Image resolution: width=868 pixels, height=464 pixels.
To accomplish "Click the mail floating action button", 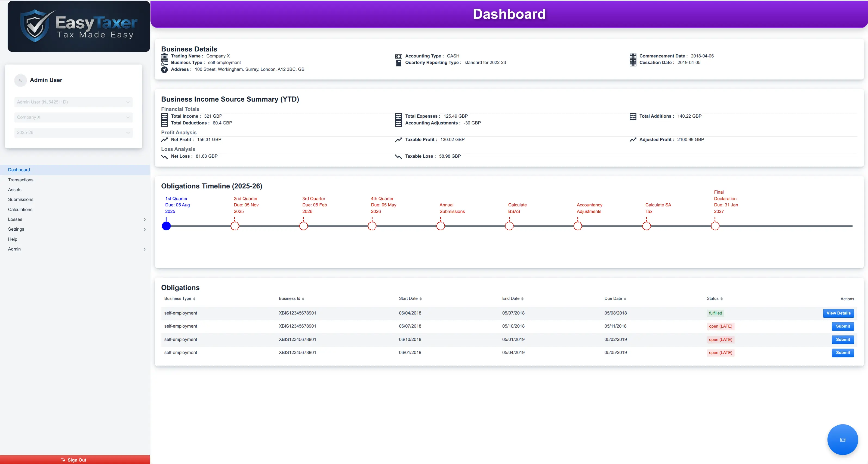I will [x=843, y=439].
